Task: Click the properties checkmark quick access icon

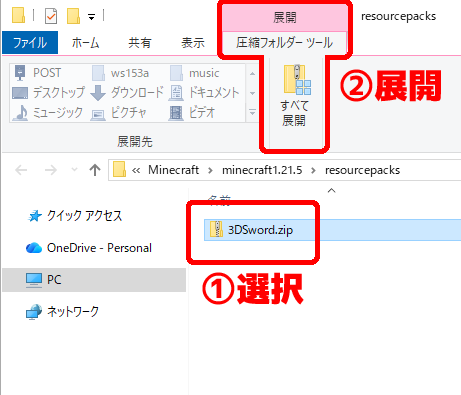Action: [x=51, y=16]
